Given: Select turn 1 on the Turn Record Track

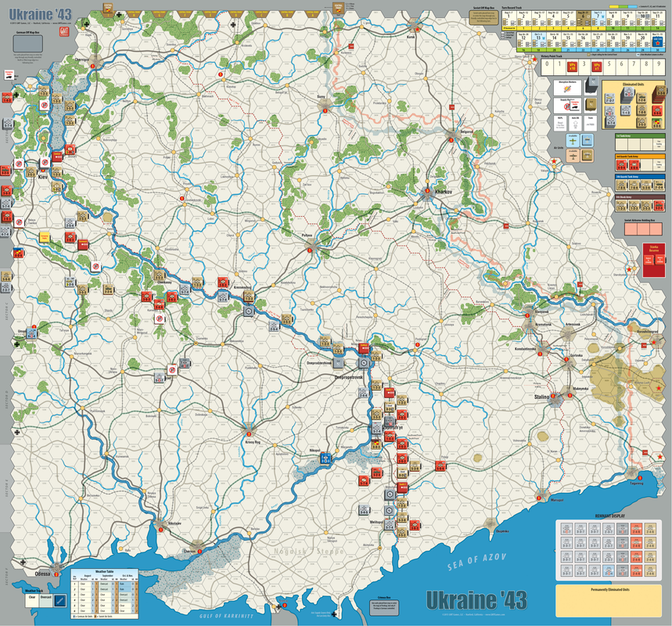Looking at the screenshot, I should pyautogui.click(x=508, y=20).
